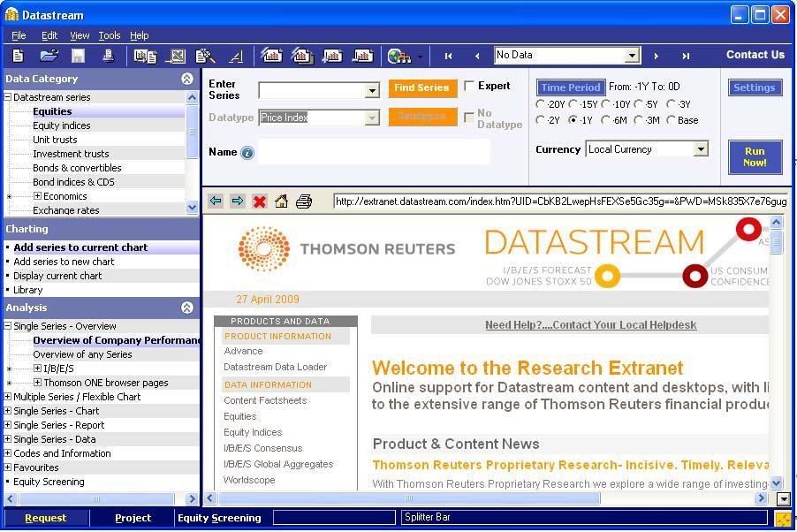Click the Name info icon
Image resolution: width=797 pixels, height=532 pixels.
click(247, 153)
